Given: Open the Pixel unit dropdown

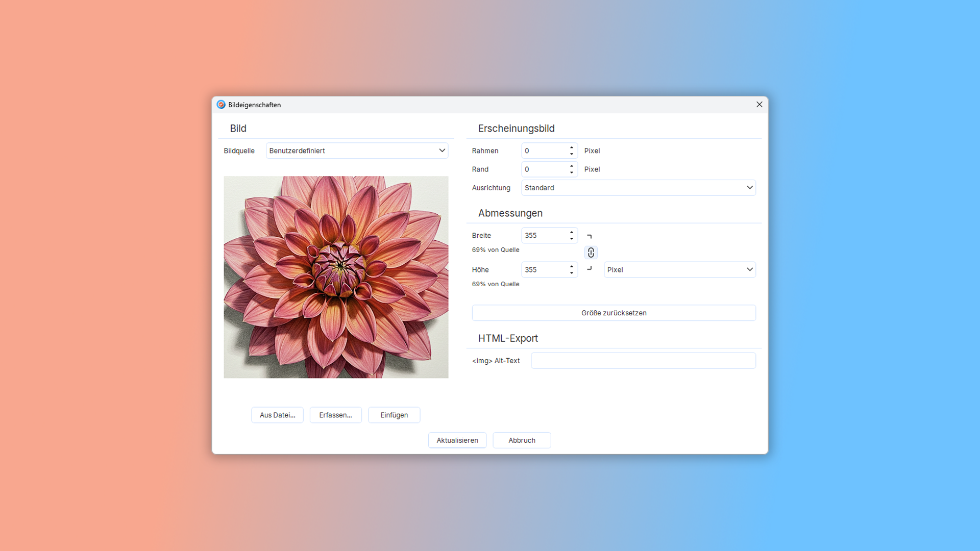Looking at the screenshot, I should [x=679, y=269].
